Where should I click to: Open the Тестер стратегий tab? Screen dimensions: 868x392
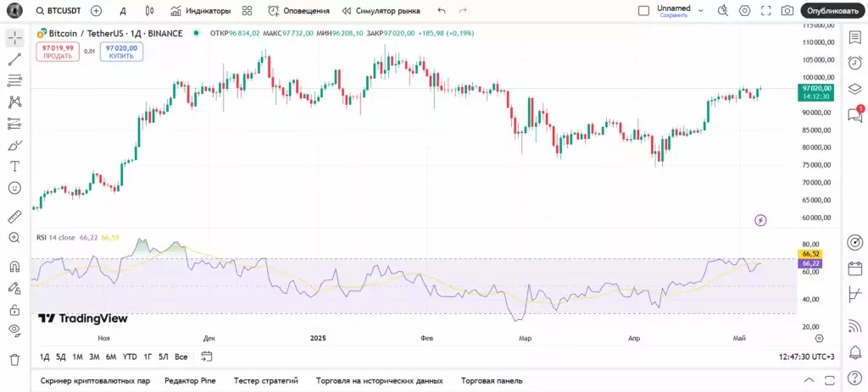[x=265, y=380]
